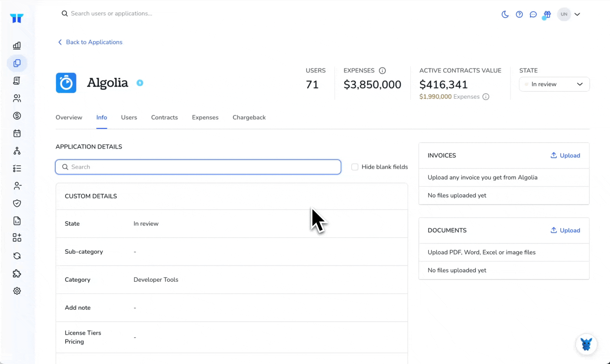
Task: Click the Torii logo at top left
Action: tap(17, 18)
